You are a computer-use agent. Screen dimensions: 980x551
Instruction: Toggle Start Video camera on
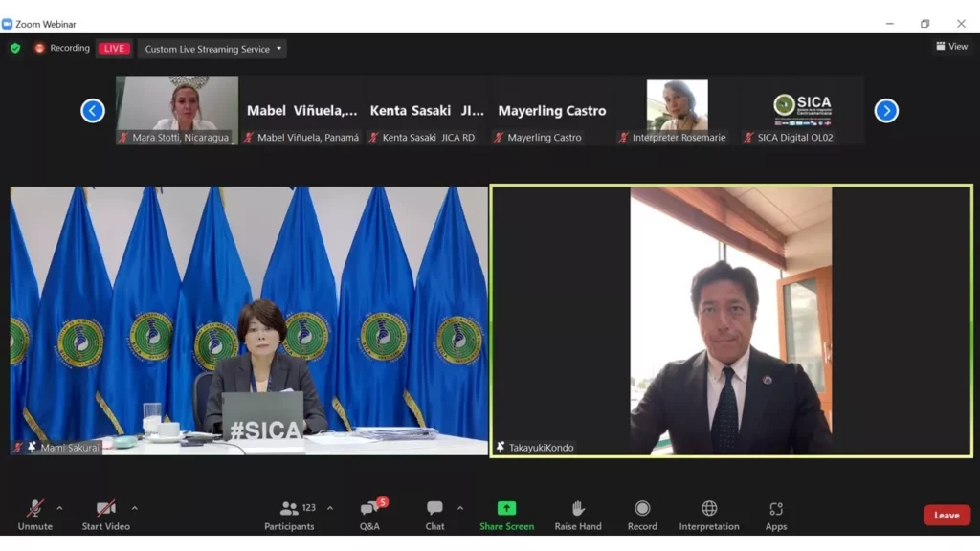(105, 515)
